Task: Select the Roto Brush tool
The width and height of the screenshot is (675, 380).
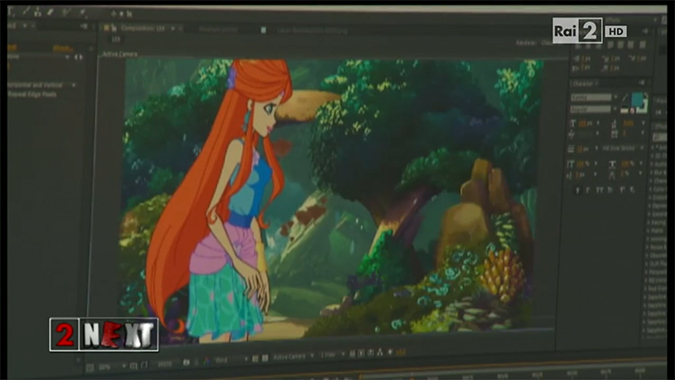Action: coord(65,12)
